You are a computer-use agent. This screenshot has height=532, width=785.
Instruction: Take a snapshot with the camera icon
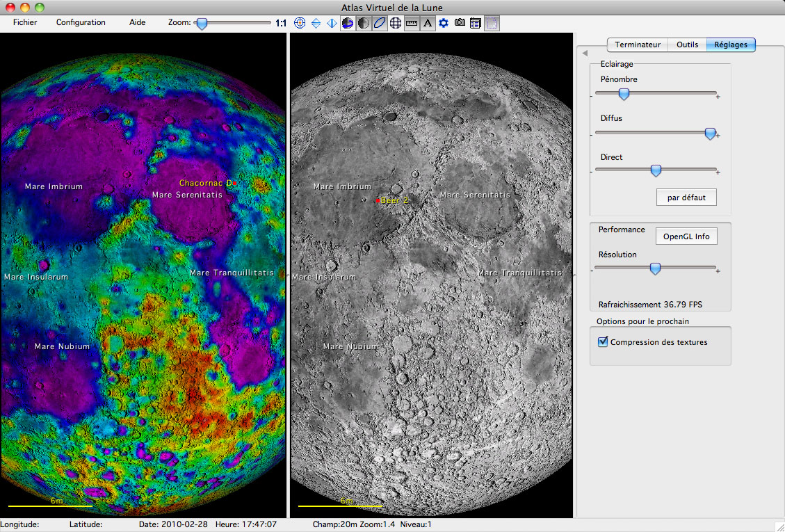460,23
